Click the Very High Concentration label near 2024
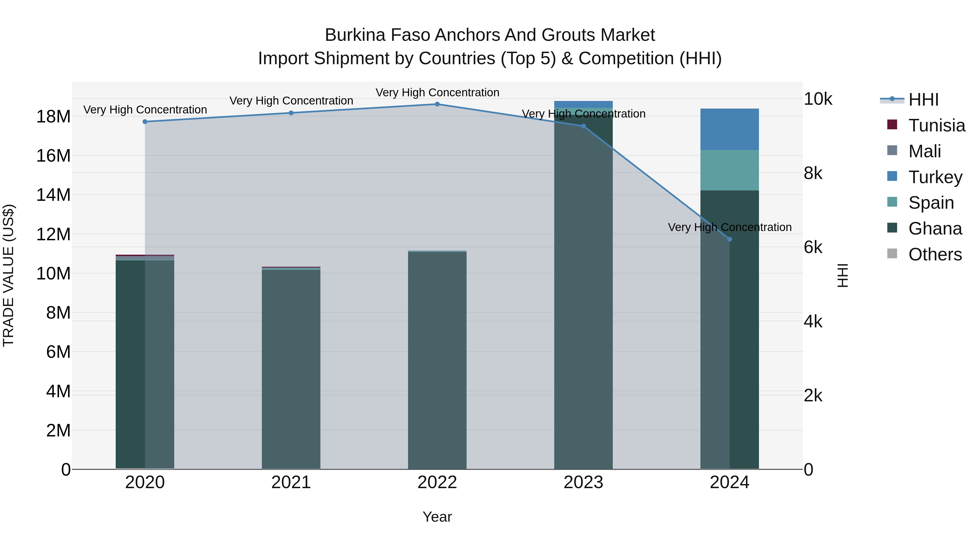980x551 pixels. pyautogui.click(x=730, y=227)
